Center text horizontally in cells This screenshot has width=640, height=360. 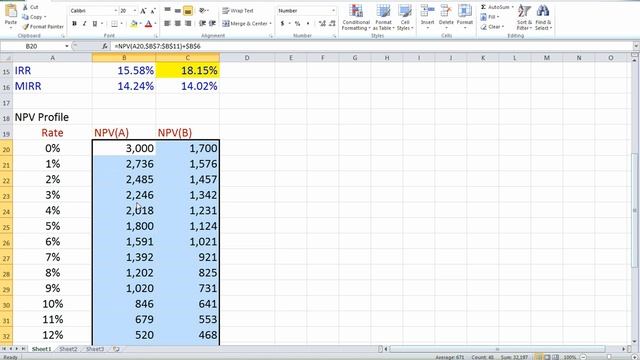(178, 24)
